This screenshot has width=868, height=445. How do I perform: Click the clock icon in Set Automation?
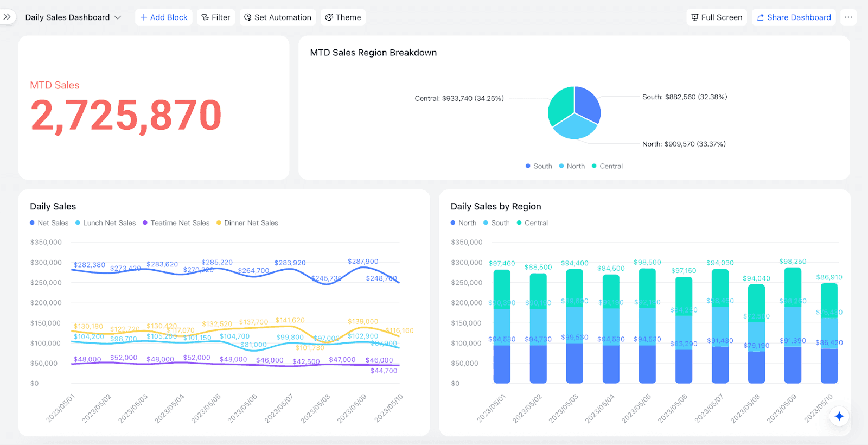[248, 17]
